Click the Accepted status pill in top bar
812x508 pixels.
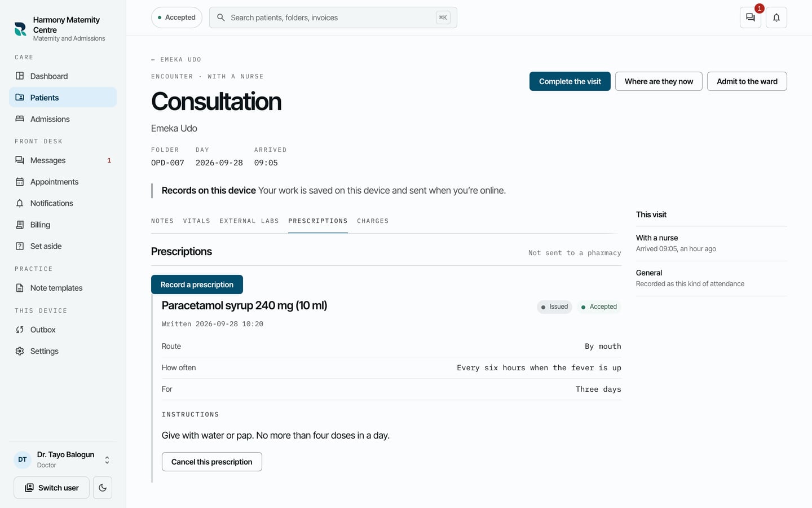click(176, 17)
